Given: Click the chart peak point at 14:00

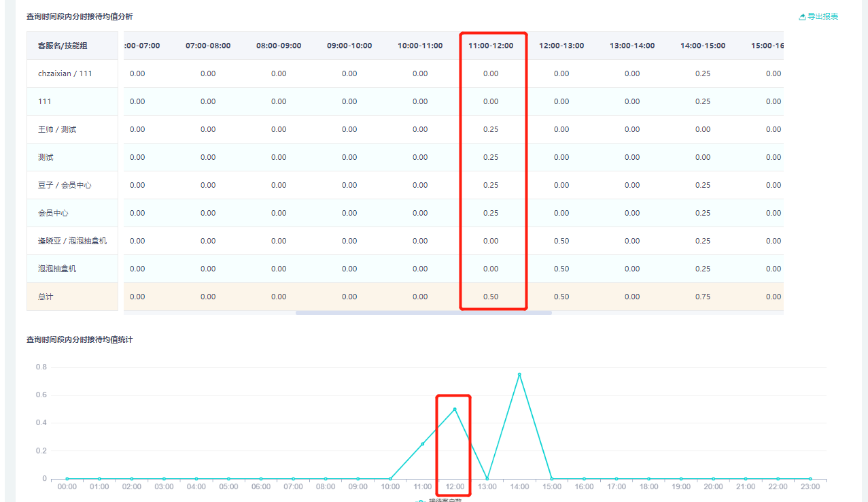Looking at the screenshot, I should (x=519, y=374).
